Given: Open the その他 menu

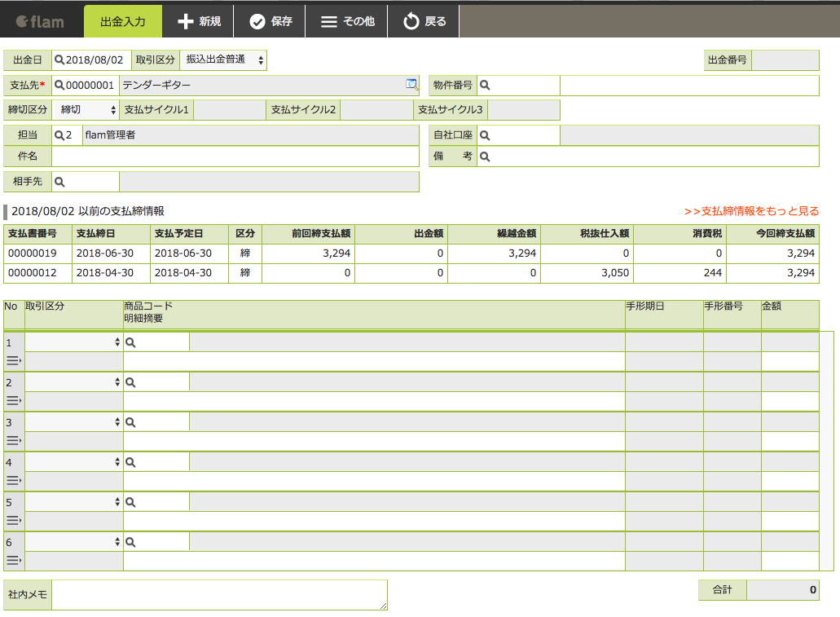Looking at the screenshot, I should [x=346, y=21].
